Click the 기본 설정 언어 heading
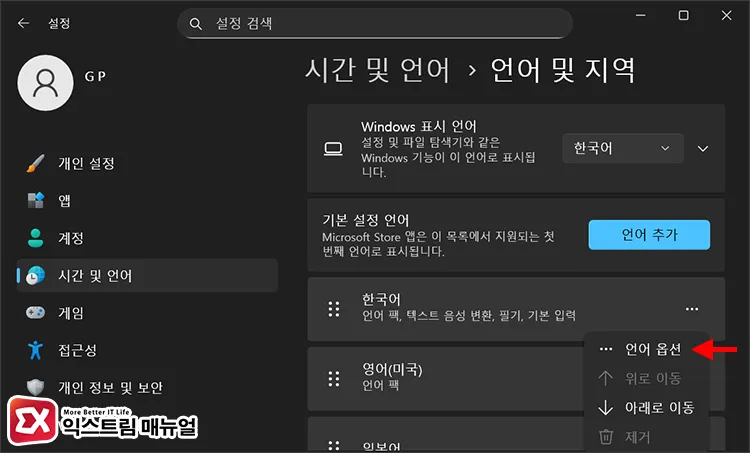 point(365,221)
